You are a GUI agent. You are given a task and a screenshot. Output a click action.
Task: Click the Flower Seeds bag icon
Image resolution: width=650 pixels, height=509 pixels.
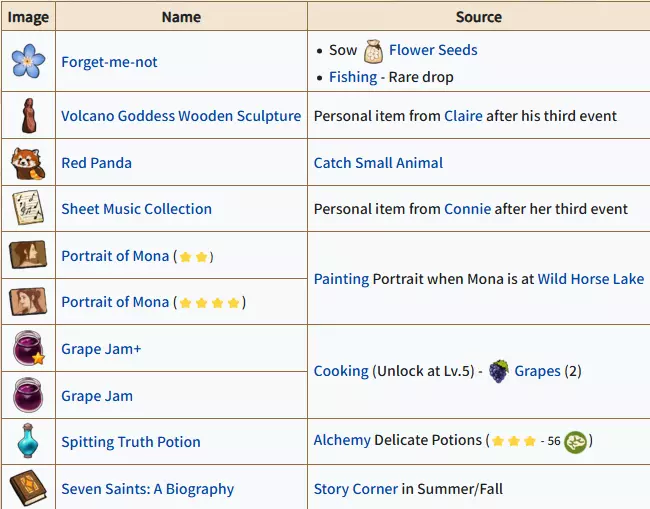373,50
